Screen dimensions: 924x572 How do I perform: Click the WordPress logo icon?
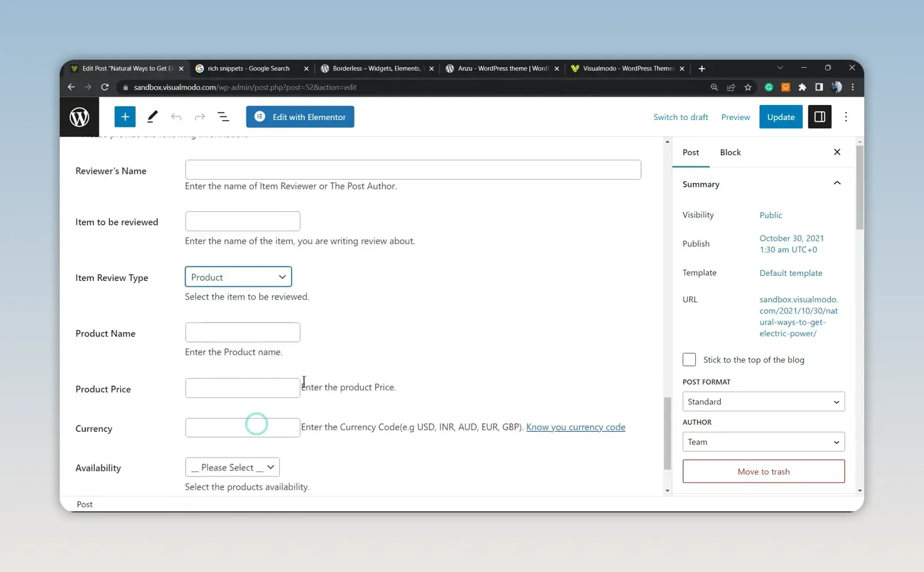pyautogui.click(x=79, y=117)
